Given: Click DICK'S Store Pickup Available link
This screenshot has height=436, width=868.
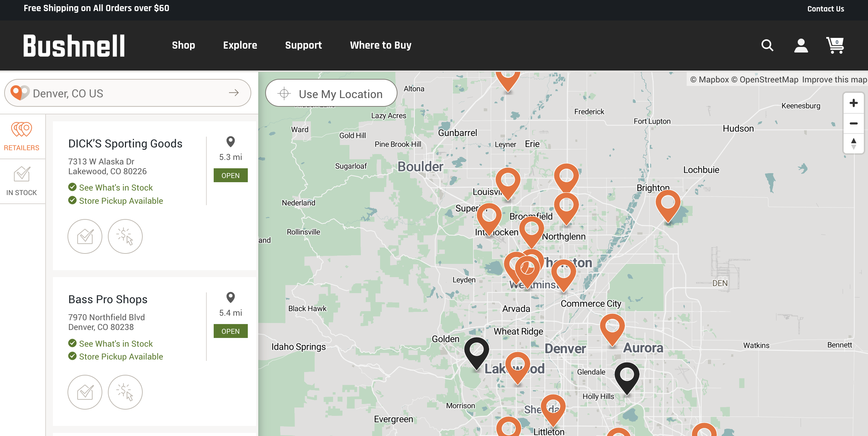Looking at the screenshot, I should [121, 201].
